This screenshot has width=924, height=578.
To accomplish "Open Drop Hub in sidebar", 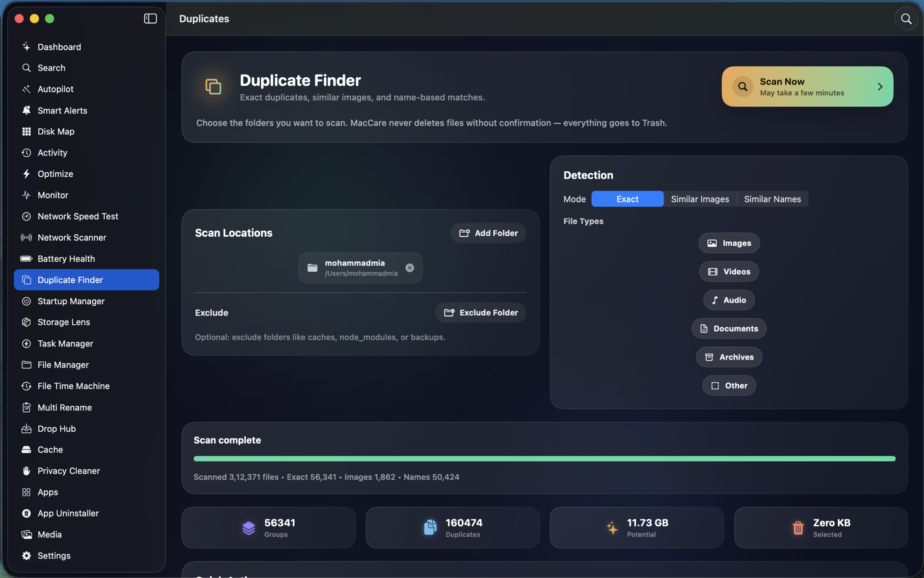I will point(86,428).
